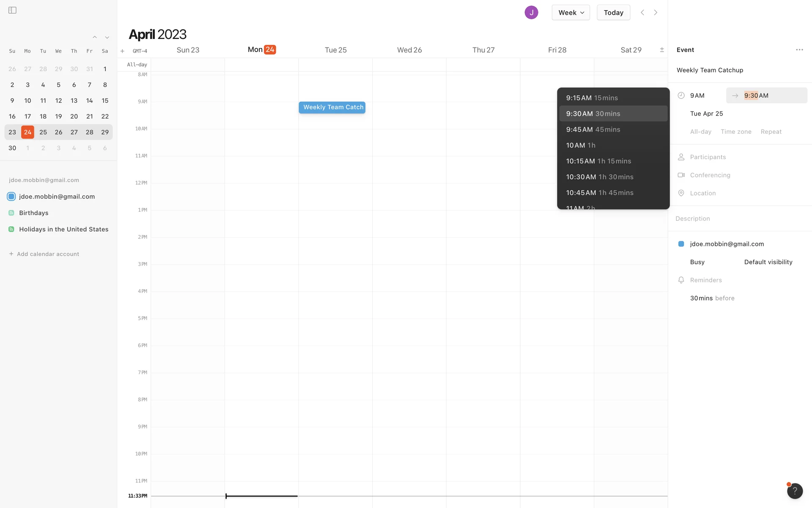Click the blue calendar color swatch in the event panel
812x508 pixels.
click(x=681, y=244)
